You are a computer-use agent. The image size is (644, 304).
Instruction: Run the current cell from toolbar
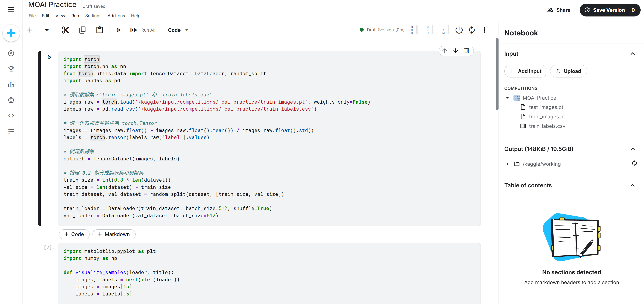click(118, 30)
